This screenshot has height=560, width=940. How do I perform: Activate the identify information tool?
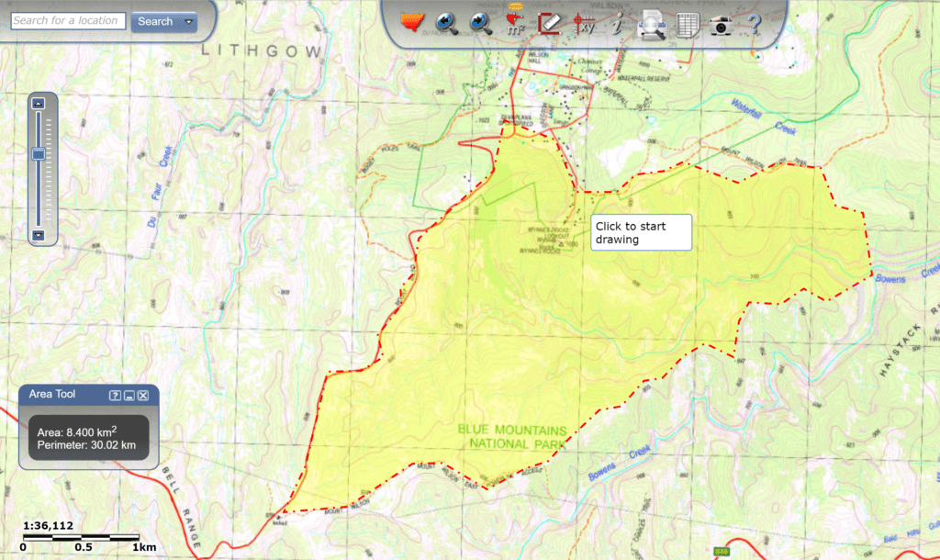click(x=617, y=24)
